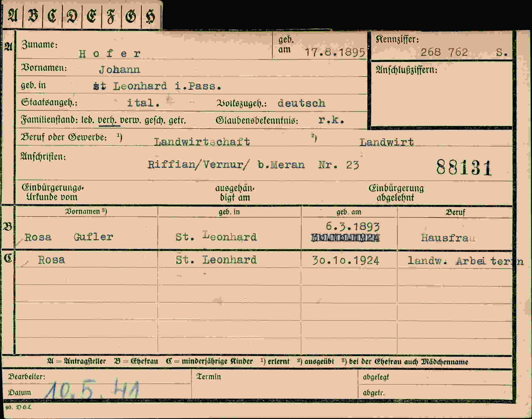Click wife's birthplace 'St. Leonhard'

coord(216,237)
